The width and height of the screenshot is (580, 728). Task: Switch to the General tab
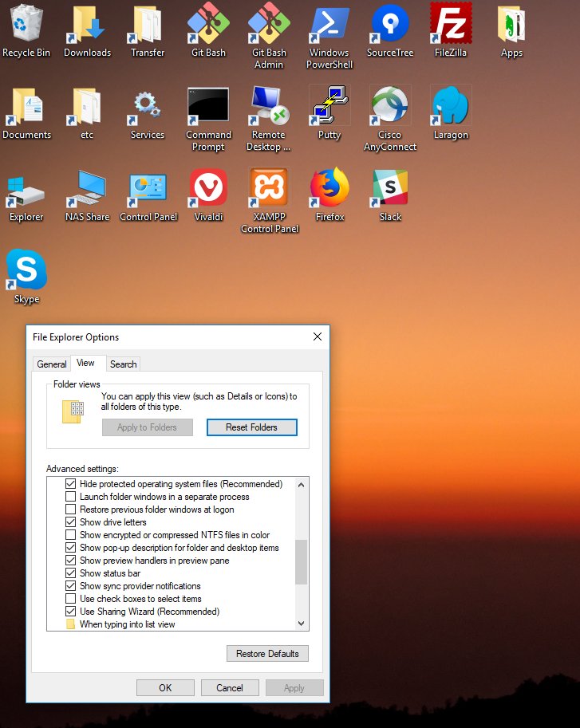[x=52, y=364]
